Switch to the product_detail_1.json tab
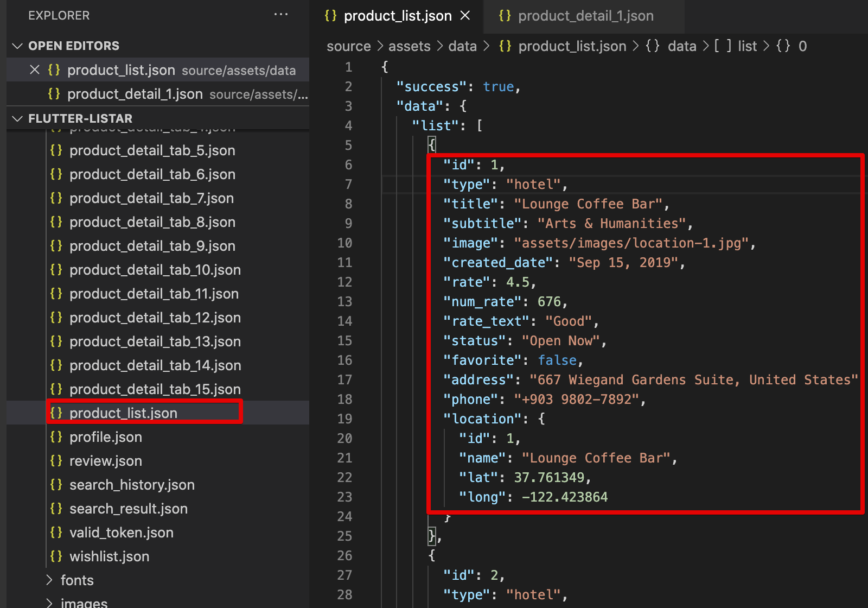 click(x=586, y=16)
